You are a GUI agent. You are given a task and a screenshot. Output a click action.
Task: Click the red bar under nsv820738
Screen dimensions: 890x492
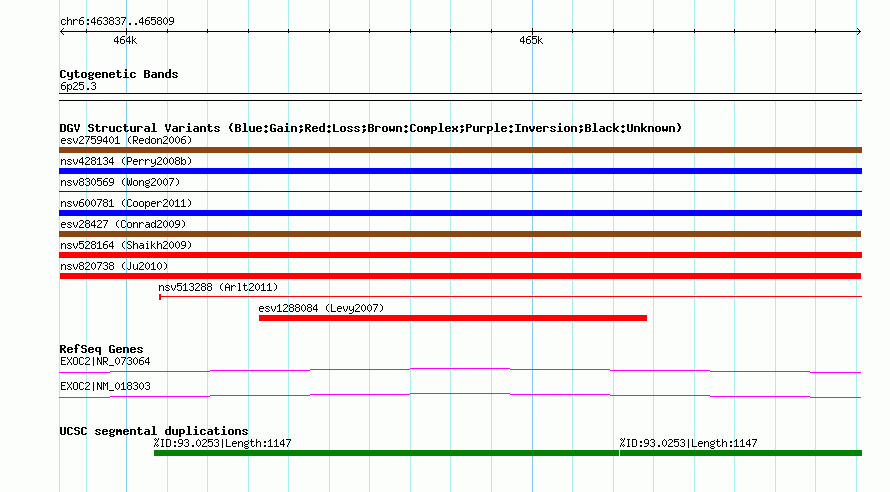[x=460, y=276]
